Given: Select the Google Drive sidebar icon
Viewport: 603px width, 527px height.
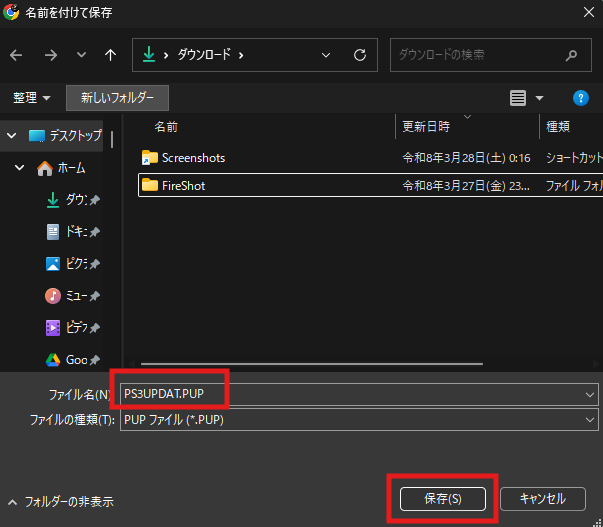Looking at the screenshot, I should pos(53,360).
